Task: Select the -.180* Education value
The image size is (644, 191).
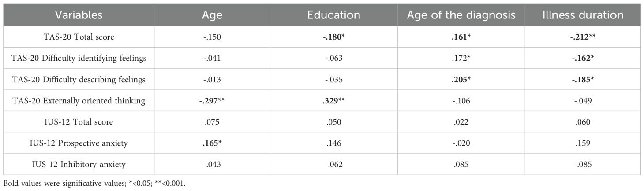Action: click(x=333, y=37)
